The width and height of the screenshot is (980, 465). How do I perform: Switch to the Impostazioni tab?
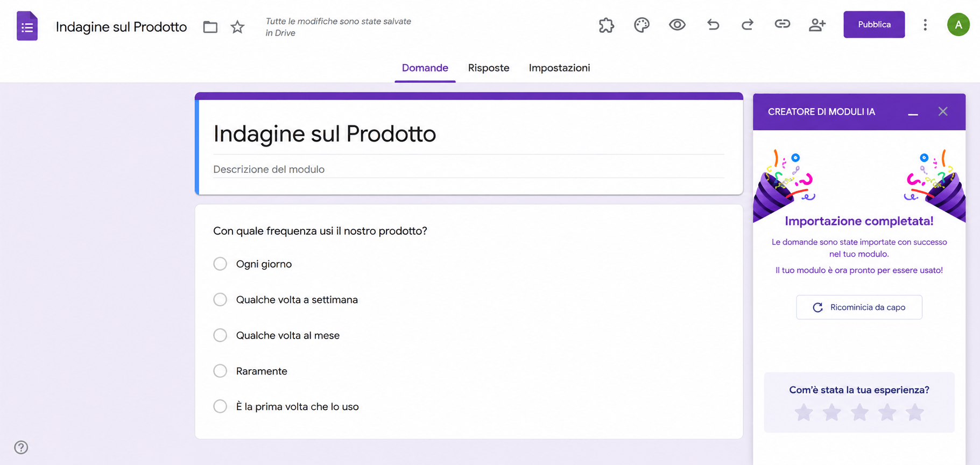point(559,68)
